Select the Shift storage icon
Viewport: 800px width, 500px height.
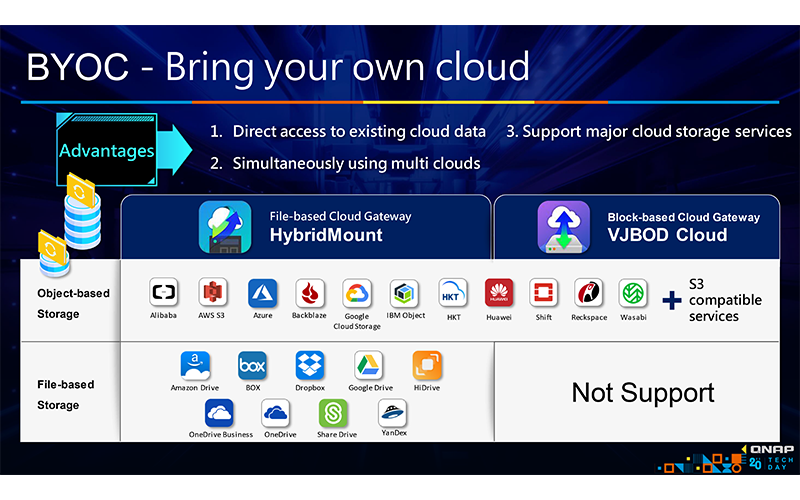(543, 293)
